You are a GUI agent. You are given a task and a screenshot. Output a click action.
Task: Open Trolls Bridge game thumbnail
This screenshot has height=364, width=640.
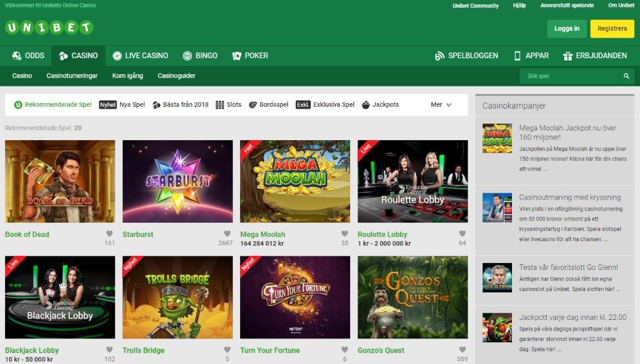[177, 297]
